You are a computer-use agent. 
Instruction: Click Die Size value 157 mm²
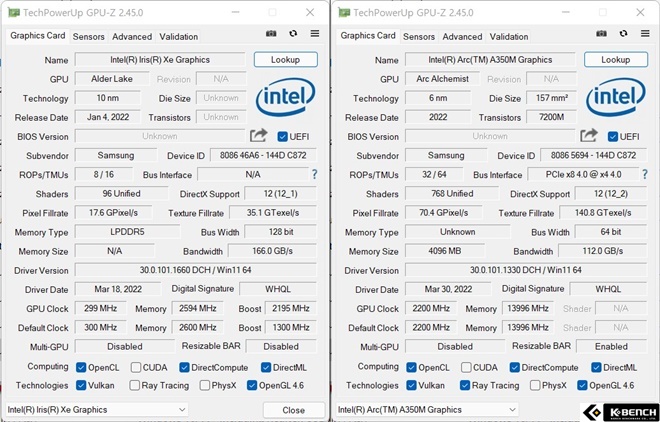[x=552, y=98]
